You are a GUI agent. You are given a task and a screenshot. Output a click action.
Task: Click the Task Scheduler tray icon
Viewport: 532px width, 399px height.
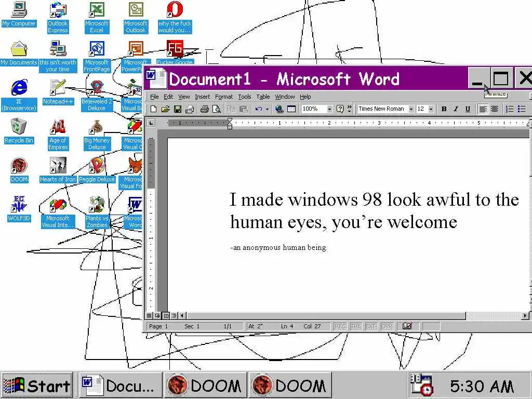click(x=422, y=384)
